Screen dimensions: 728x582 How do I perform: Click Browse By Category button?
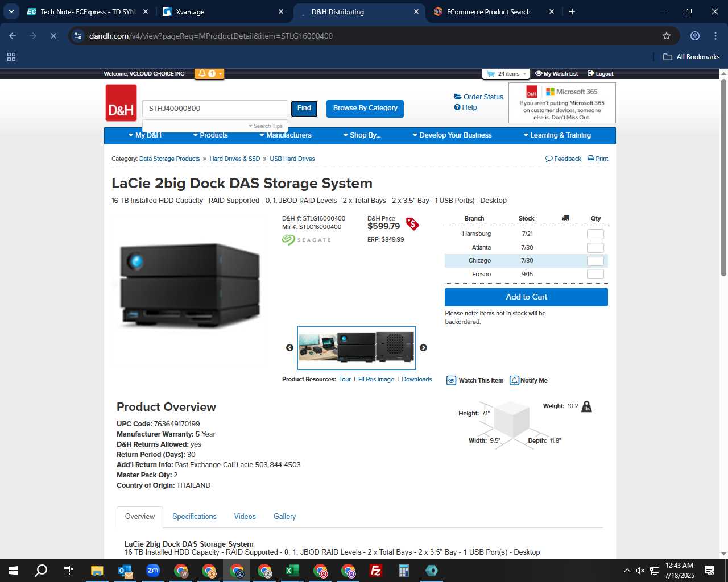pos(365,108)
